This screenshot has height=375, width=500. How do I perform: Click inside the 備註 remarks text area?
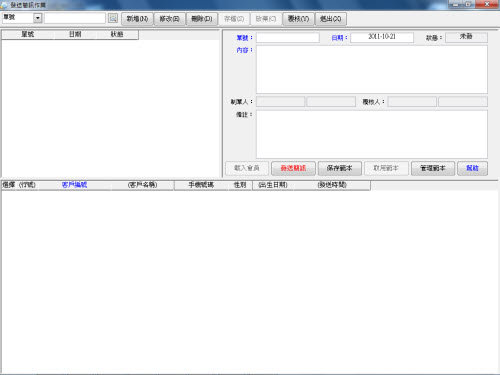point(372,134)
